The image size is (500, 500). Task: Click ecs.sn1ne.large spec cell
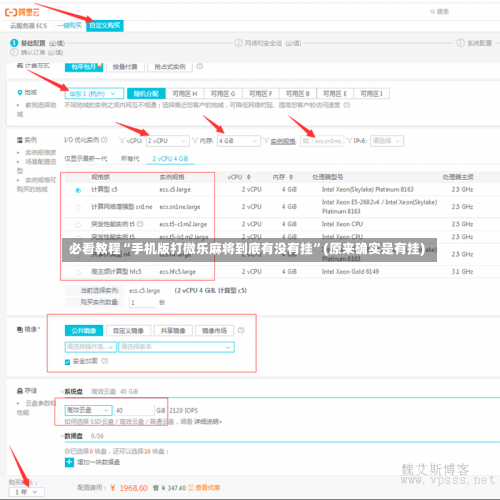pyautogui.click(x=180, y=207)
